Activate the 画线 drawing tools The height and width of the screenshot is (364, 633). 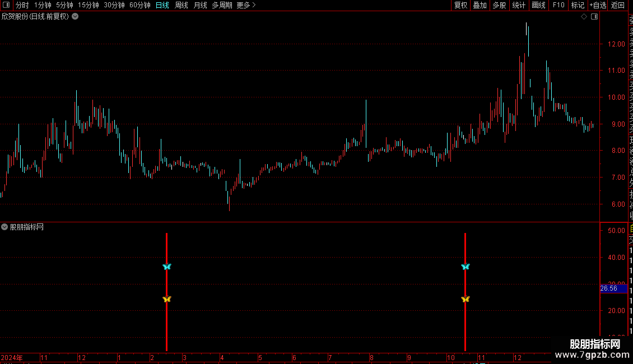pos(538,5)
